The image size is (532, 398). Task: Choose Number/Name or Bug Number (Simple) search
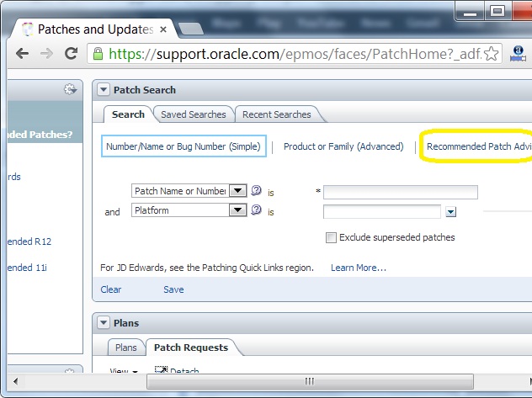(x=184, y=146)
